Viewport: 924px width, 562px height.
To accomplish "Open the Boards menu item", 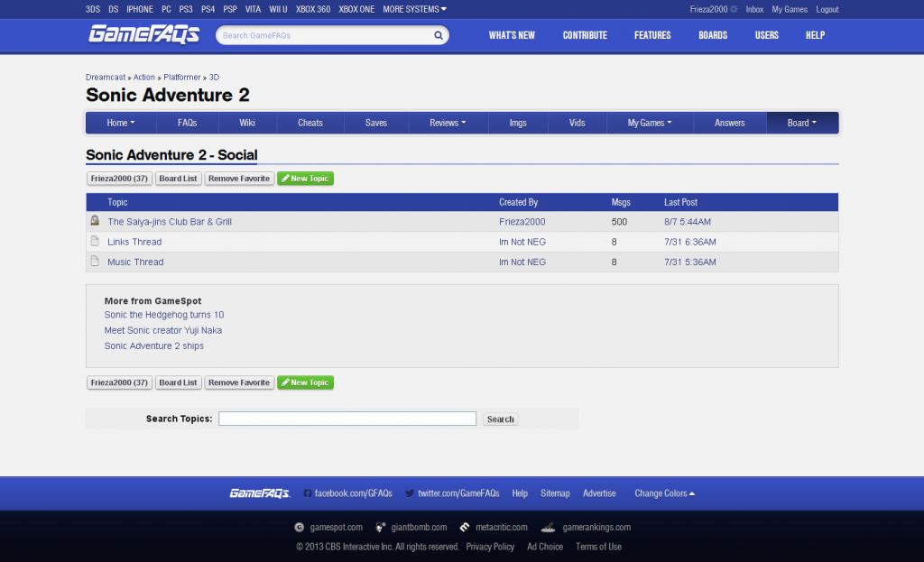I will (713, 35).
